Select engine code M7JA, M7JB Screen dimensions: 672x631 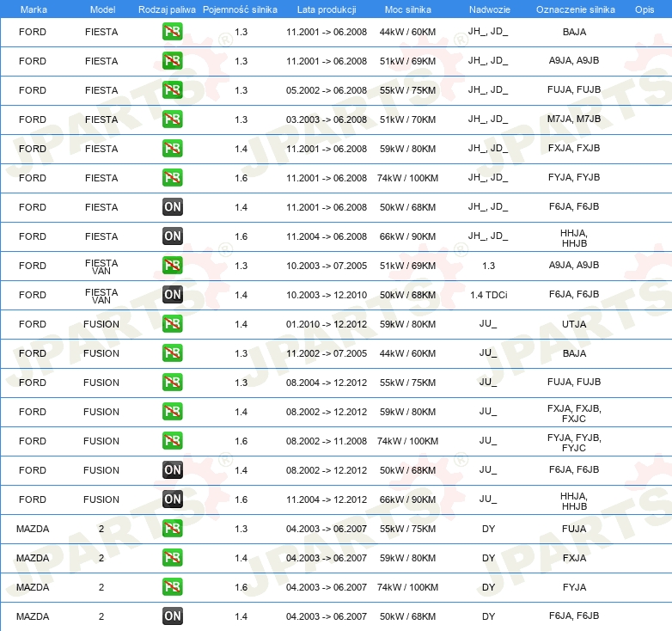[x=574, y=119]
